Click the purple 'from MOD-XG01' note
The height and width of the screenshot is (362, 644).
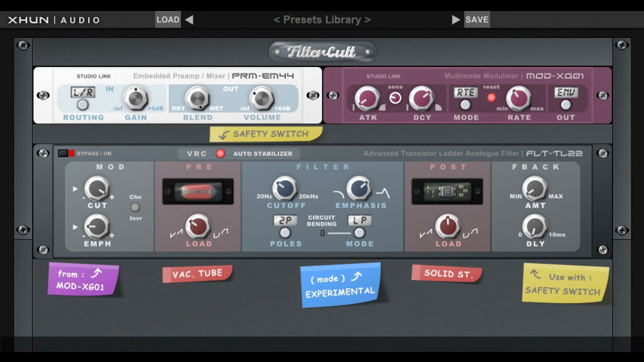pyautogui.click(x=84, y=280)
